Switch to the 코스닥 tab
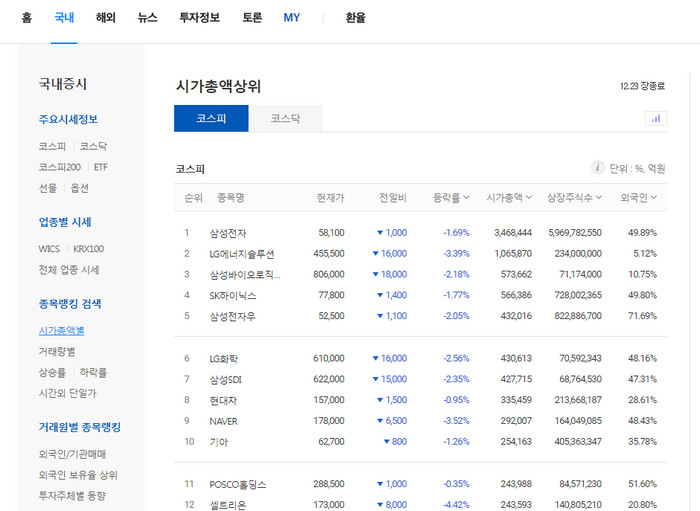 285,118
